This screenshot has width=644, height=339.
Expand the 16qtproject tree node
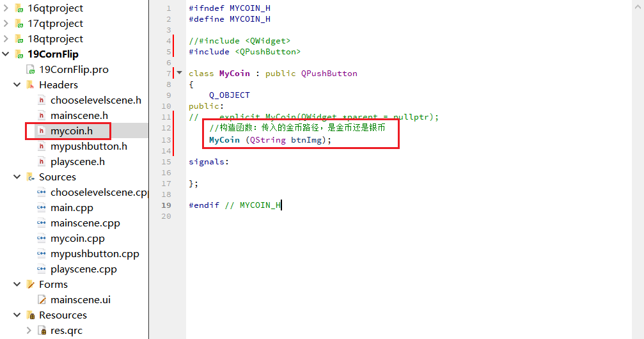pos(6,8)
